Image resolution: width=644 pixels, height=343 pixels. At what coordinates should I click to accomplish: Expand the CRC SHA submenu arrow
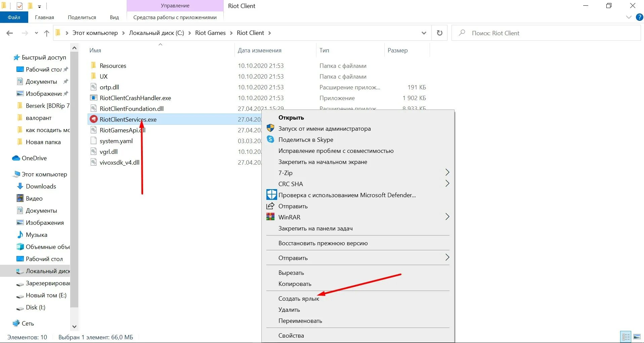click(447, 183)
